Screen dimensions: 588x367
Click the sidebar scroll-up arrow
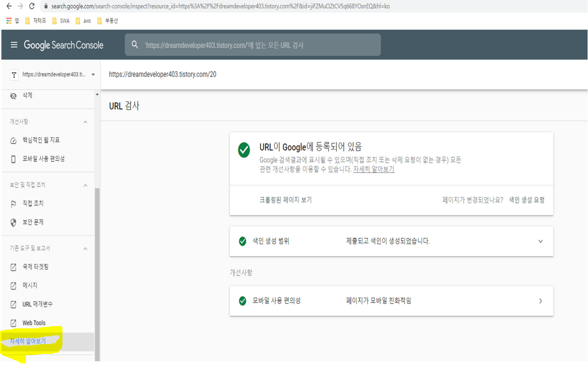click(97, 94)
